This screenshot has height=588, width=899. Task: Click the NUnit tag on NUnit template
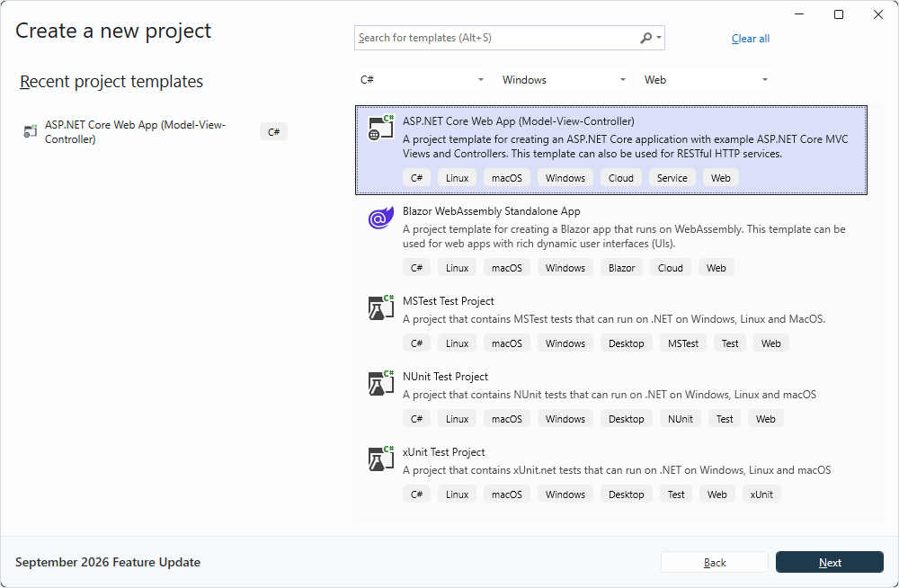[x=680, y=419]
